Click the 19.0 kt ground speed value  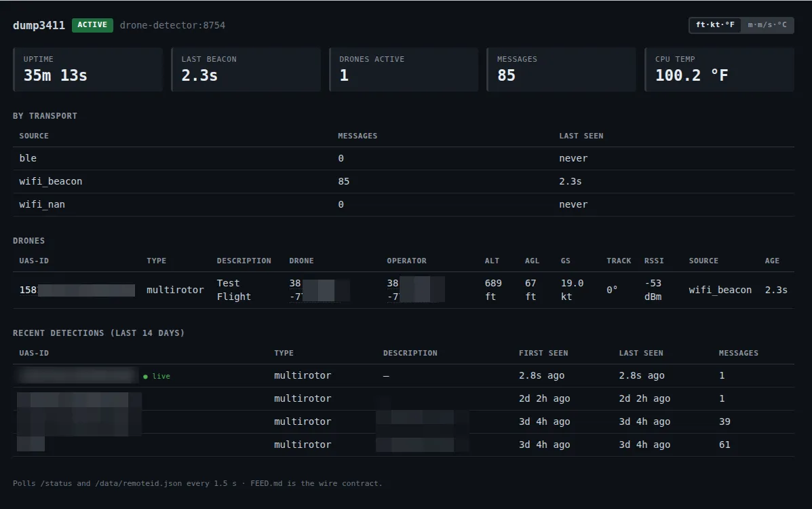(573, 290)
